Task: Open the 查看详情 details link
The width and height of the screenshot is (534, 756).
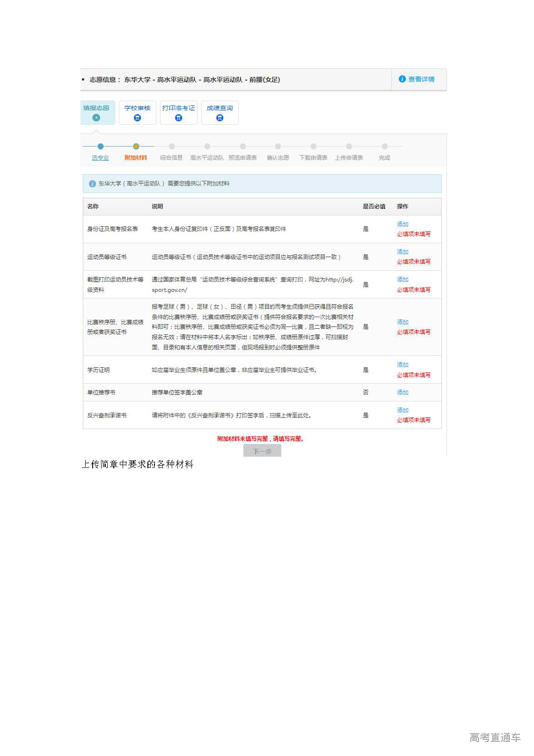Action: pos(421,79)
